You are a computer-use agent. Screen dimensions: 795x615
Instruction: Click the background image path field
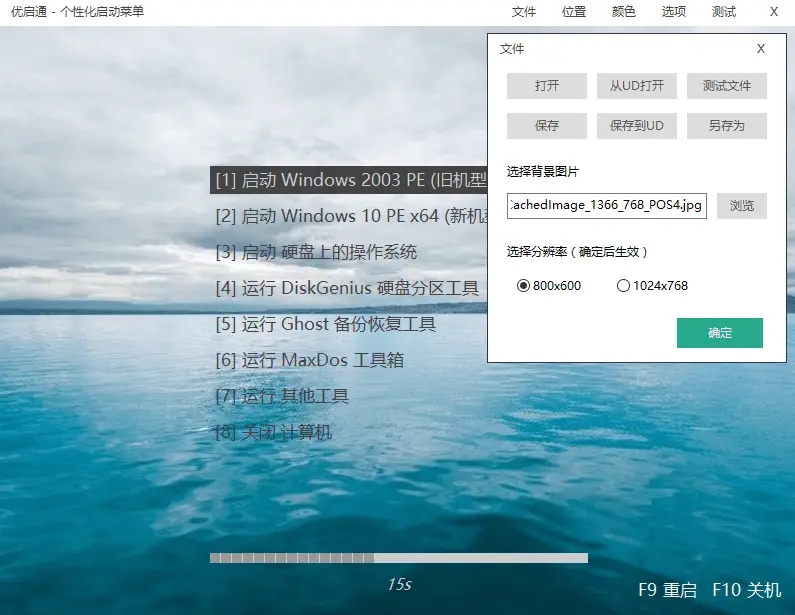[606, 207]
